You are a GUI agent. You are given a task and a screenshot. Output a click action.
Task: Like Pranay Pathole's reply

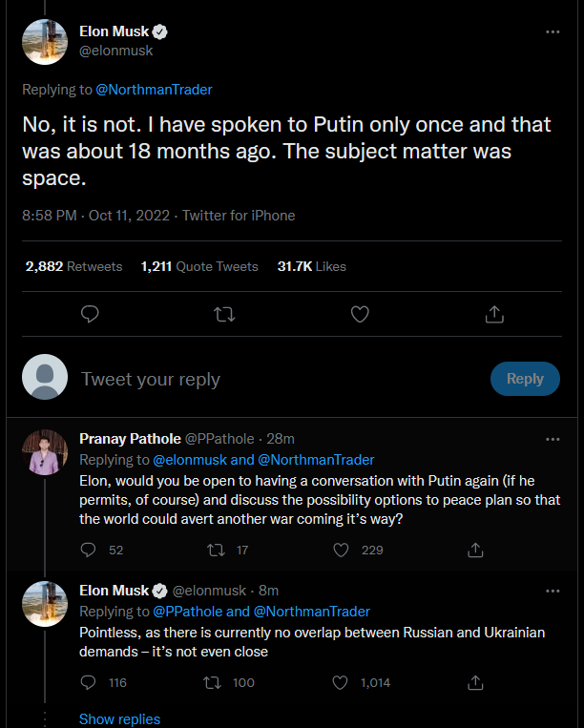[342, 550]
